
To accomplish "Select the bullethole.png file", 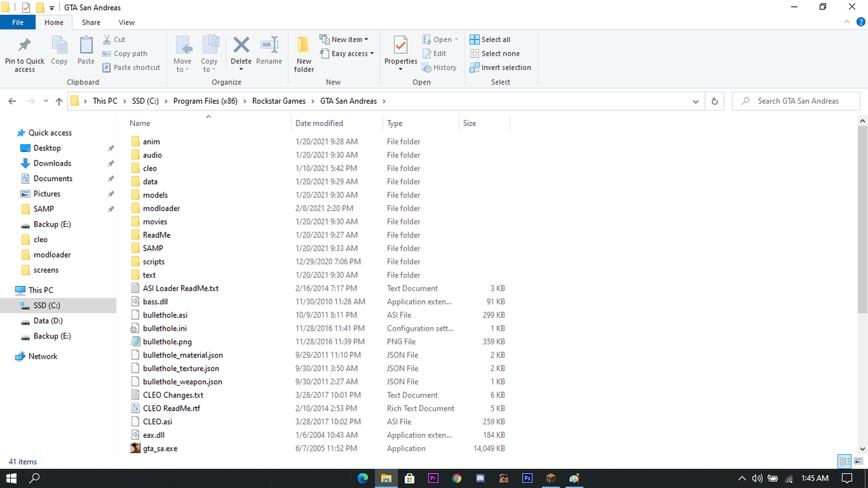I will point(167,342).
